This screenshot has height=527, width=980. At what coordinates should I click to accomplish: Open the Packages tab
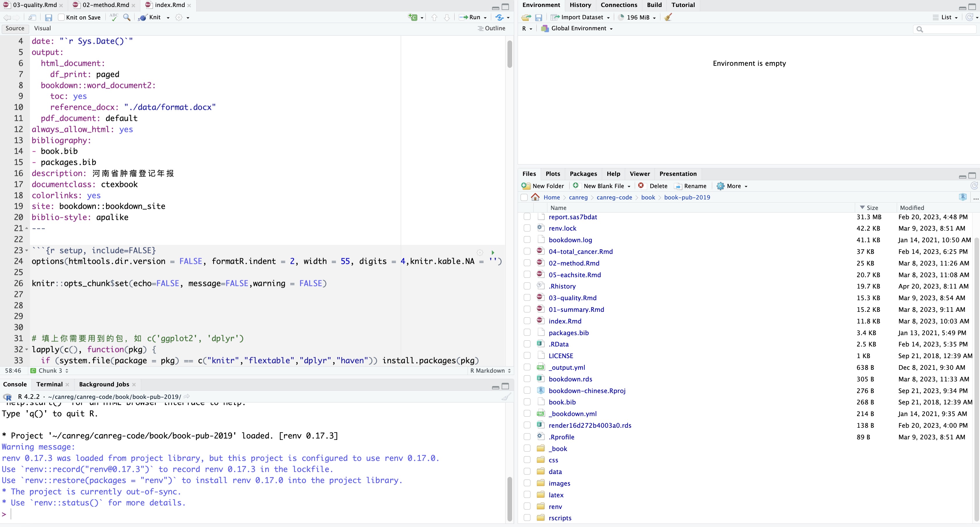click(x=583, y=174)
